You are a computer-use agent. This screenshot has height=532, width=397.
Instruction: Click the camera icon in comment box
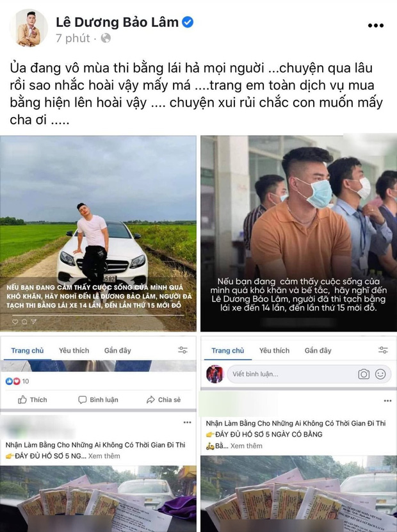(x=364, y=374)
